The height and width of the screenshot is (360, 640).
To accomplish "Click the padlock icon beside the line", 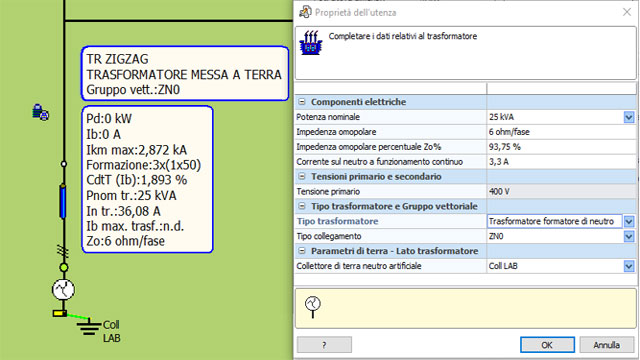I will (x=40, y=112).
